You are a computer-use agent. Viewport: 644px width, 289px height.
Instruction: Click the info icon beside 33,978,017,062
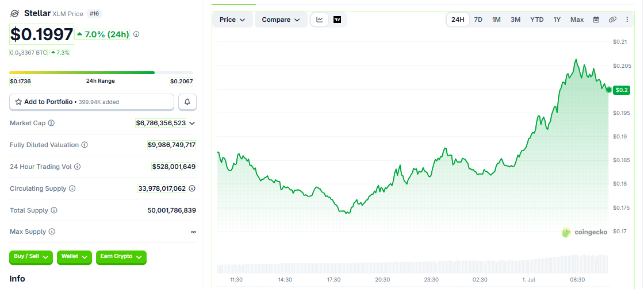point(192,188)
